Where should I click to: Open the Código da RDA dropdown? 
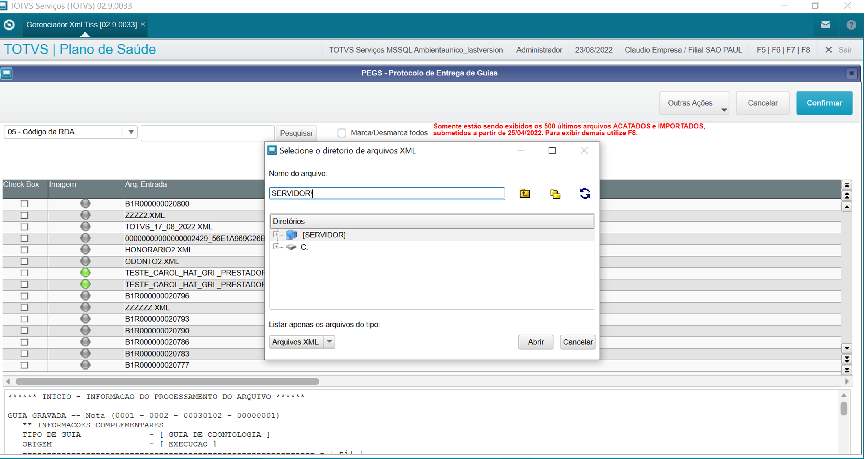tap(131, 132)
